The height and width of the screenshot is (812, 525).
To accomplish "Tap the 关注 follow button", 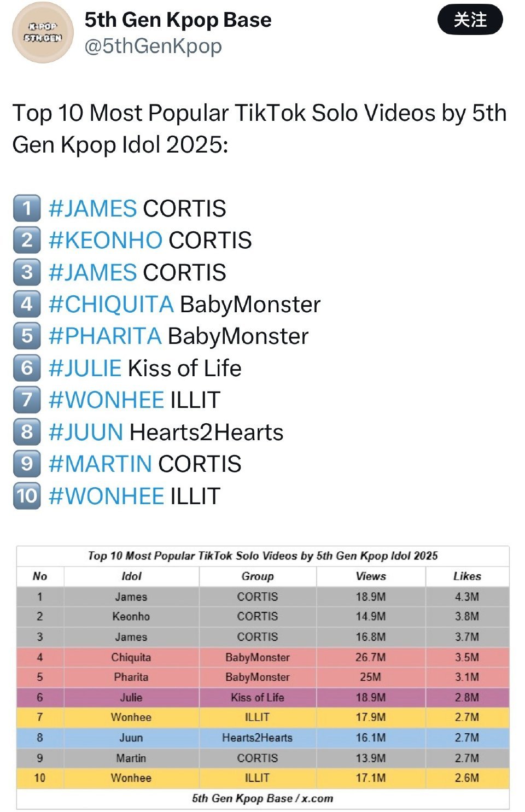I will click(470, 20).
